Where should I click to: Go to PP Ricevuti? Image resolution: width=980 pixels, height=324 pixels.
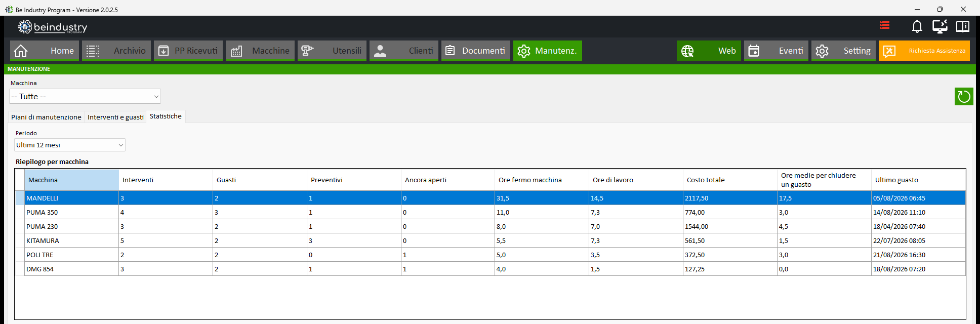[188, 51]
